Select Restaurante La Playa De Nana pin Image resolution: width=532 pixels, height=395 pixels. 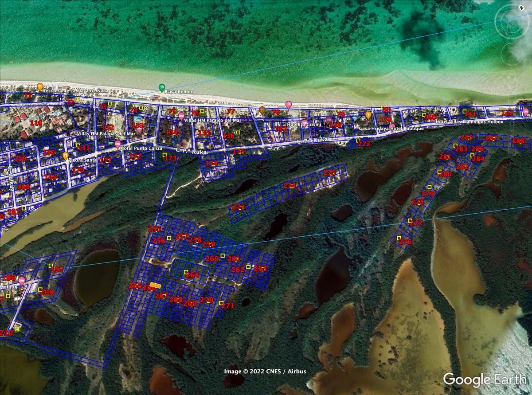40,86
